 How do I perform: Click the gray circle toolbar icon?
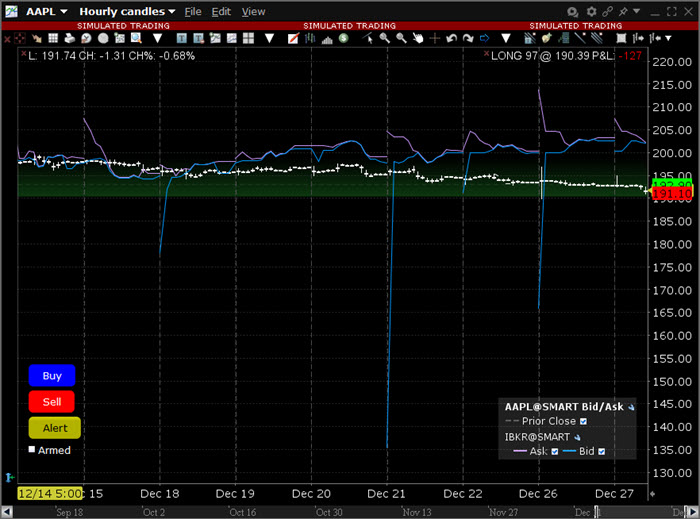pos(103,38)
